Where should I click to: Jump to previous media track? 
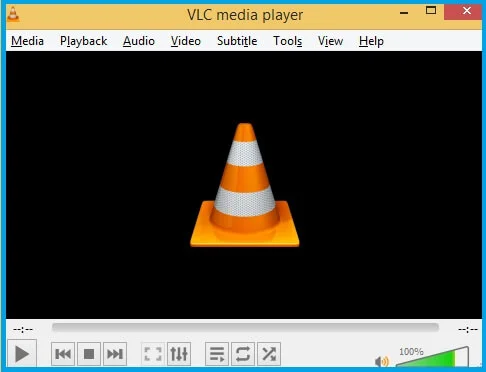tap(63, 354)
